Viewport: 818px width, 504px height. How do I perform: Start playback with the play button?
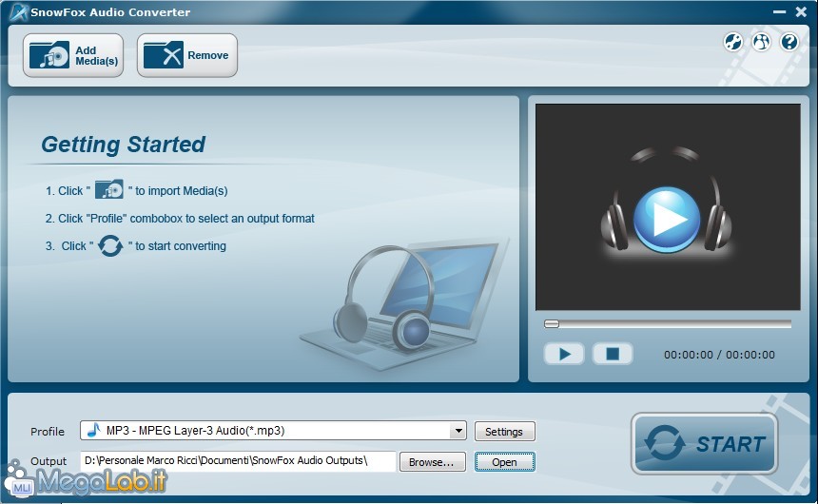click(x=564, y=355)
